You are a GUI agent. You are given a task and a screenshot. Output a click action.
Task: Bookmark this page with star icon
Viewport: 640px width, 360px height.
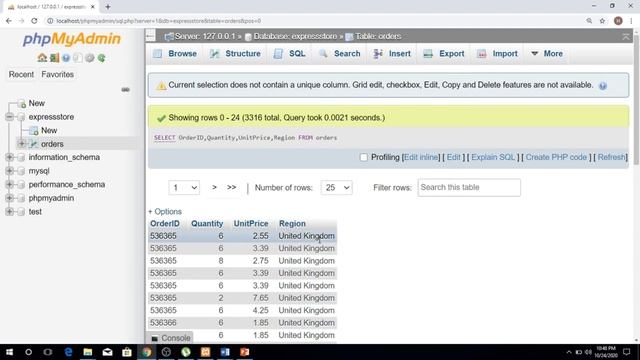602,21
